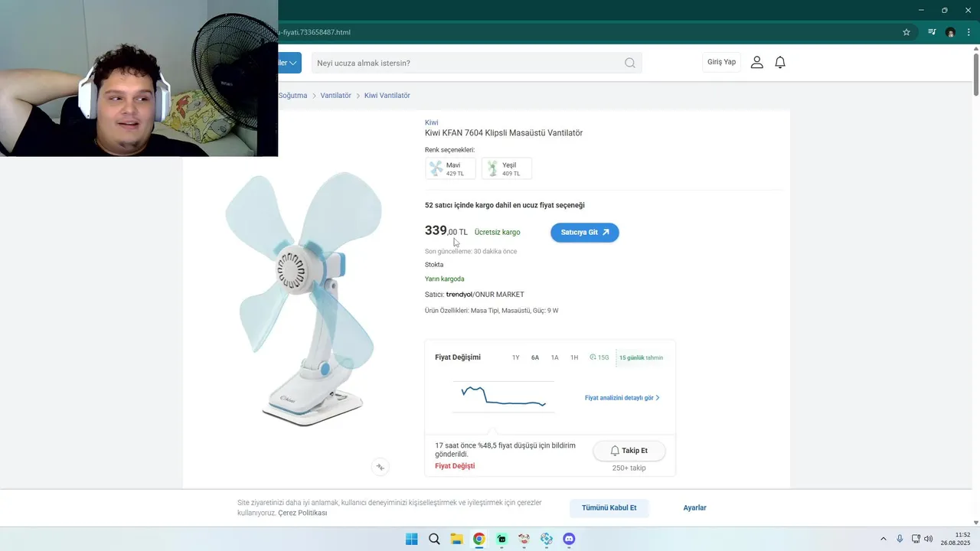Click the 250+ takip count text
The width and height of the screenshot is (980, 551).
pos(629,468)
